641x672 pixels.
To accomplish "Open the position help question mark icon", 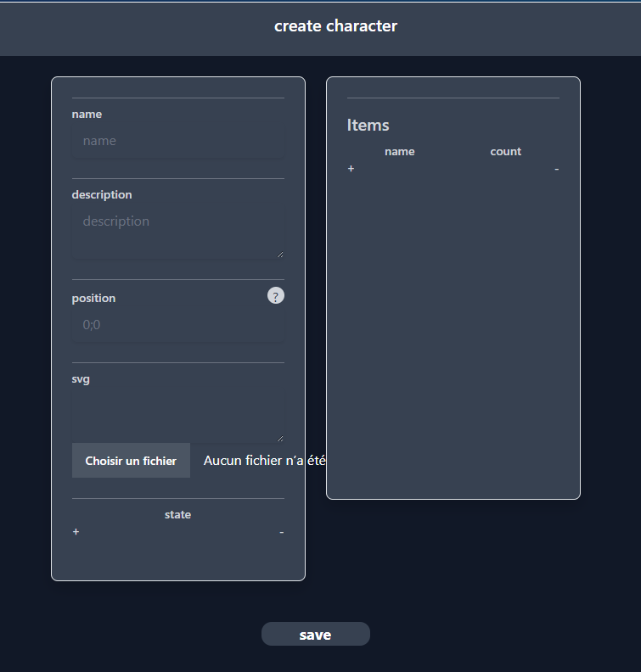I will pos(276,296).
